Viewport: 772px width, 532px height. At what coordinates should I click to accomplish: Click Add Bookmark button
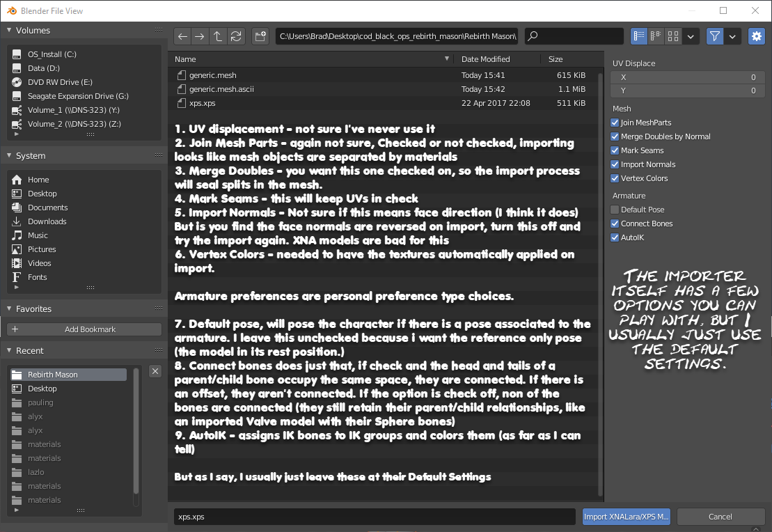point(84,329)
